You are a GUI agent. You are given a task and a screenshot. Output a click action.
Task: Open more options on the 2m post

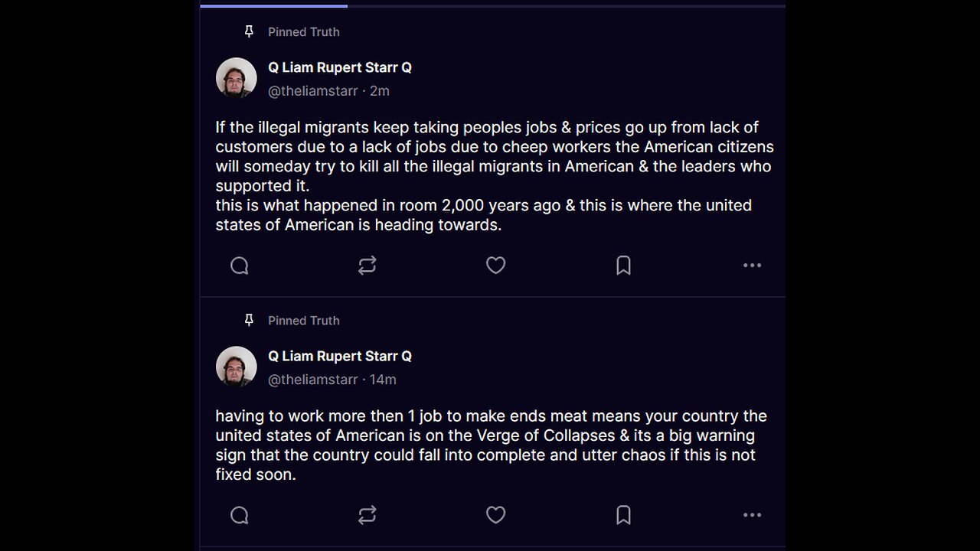coord(752,266)
